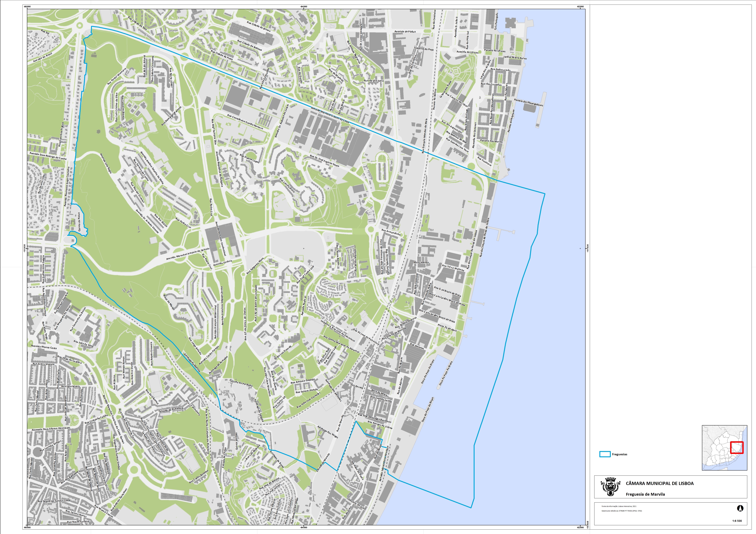Click the north arrow compass symbol
Screen dimensions: 756x534
click(740, 508)
